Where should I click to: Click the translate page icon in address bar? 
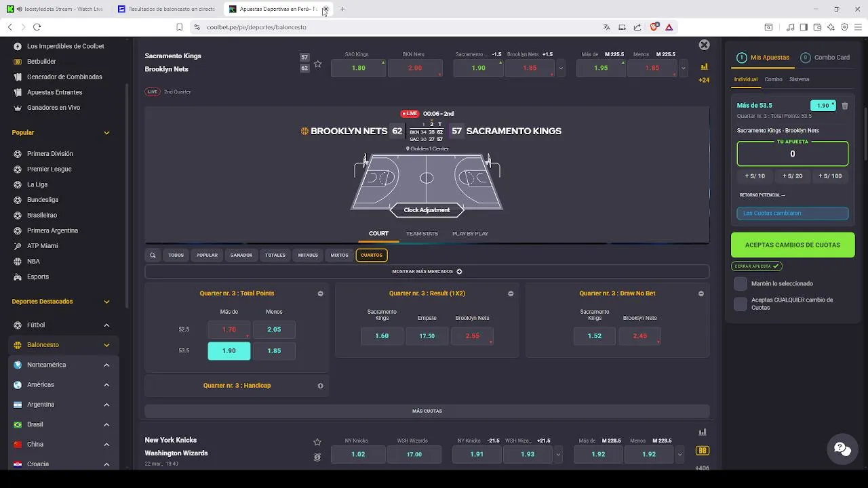tap(606, 27)
